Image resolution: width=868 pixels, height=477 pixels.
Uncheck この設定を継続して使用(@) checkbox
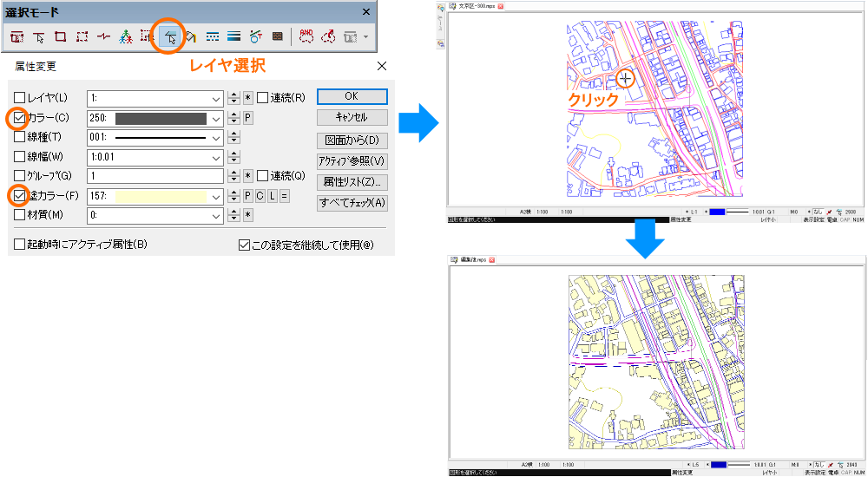[x=244, y=245]
